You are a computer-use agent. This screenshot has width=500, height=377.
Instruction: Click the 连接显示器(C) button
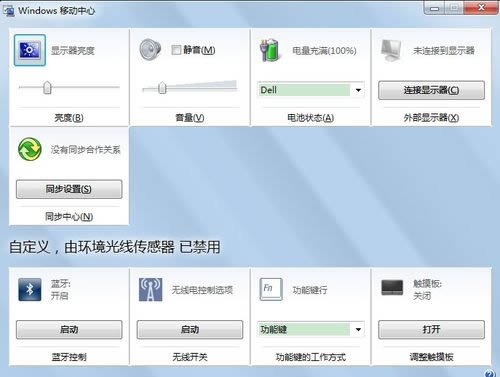coord(431,90)
